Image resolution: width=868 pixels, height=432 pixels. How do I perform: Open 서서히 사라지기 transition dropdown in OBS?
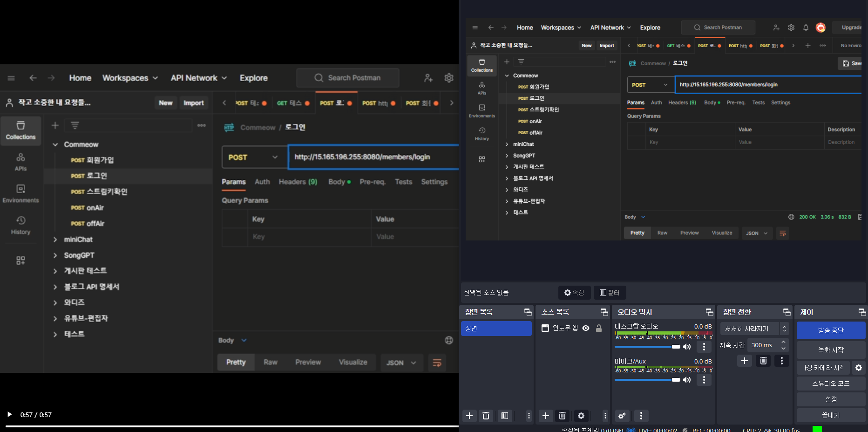coord(754,329)
